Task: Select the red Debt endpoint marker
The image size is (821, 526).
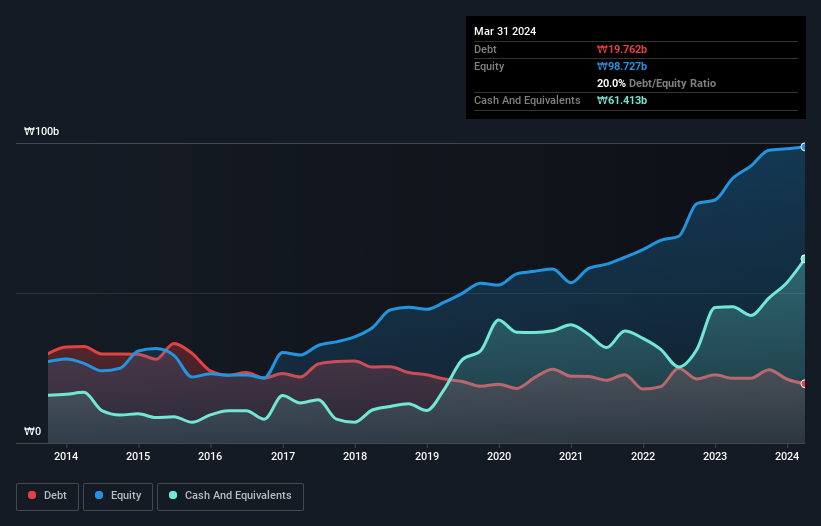Action: click(x=804, y=384)
